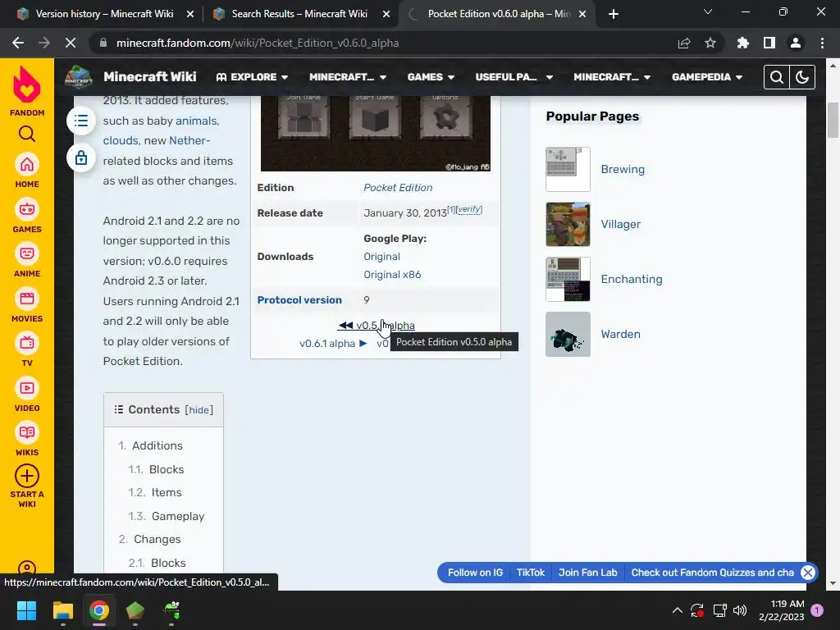The width and height of the screenshot is (840, 630).
Task: Click the Minecraft Wiki title link
Action: coord(150,77)
